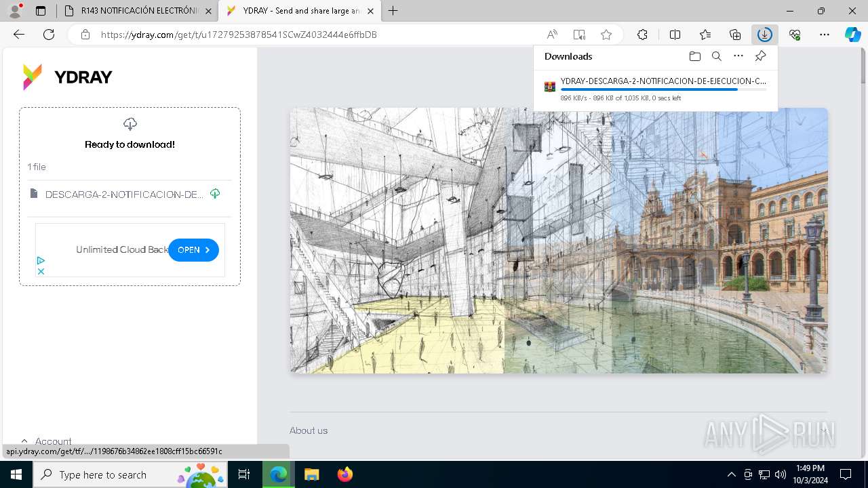Open the notification center
This screenshot has width=868, height=488.
[x=846, y=474]
